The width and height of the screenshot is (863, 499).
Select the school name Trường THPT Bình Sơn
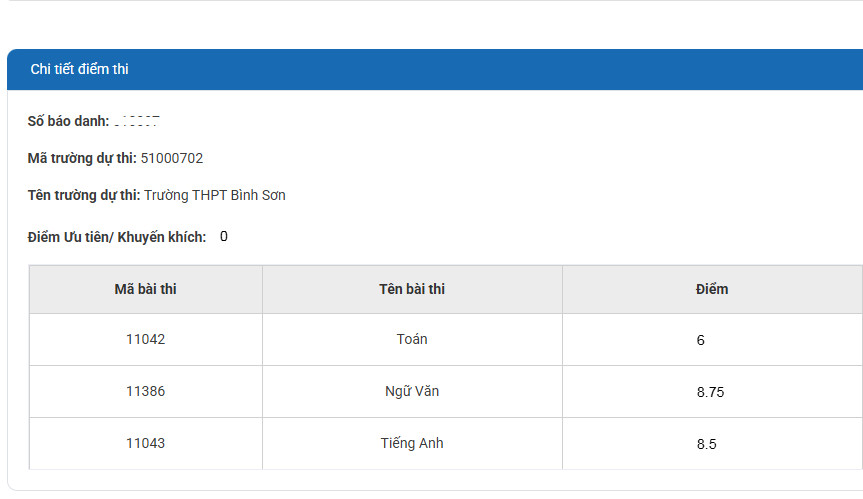pos(215,195)
